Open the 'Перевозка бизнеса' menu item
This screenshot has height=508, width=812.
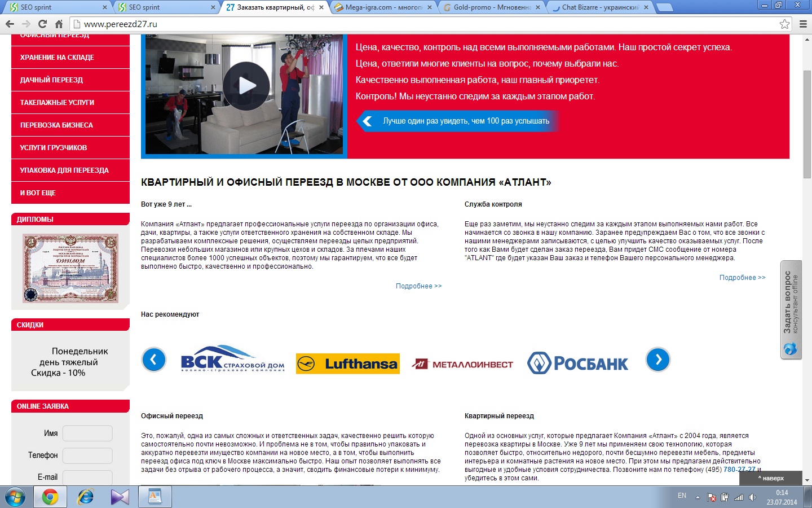click(70, 125)
